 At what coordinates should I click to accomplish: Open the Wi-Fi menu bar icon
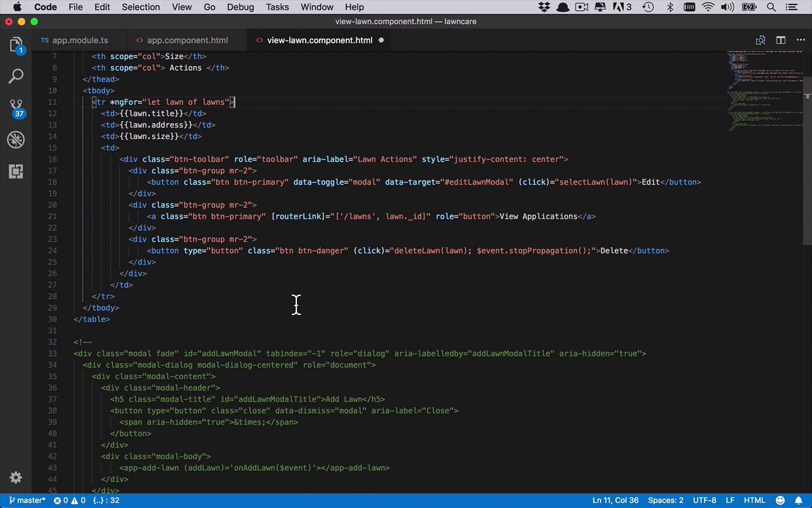pyautogui.click(x=709, y=7)
